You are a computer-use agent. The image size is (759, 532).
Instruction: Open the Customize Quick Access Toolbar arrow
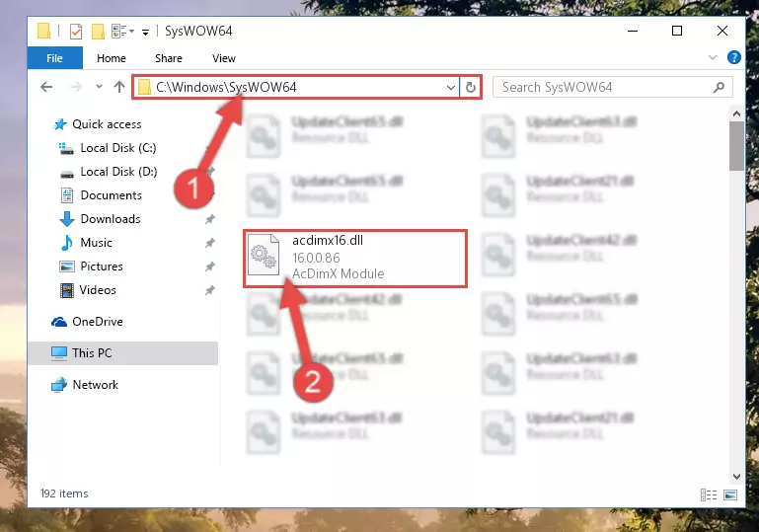pos(145,32)
